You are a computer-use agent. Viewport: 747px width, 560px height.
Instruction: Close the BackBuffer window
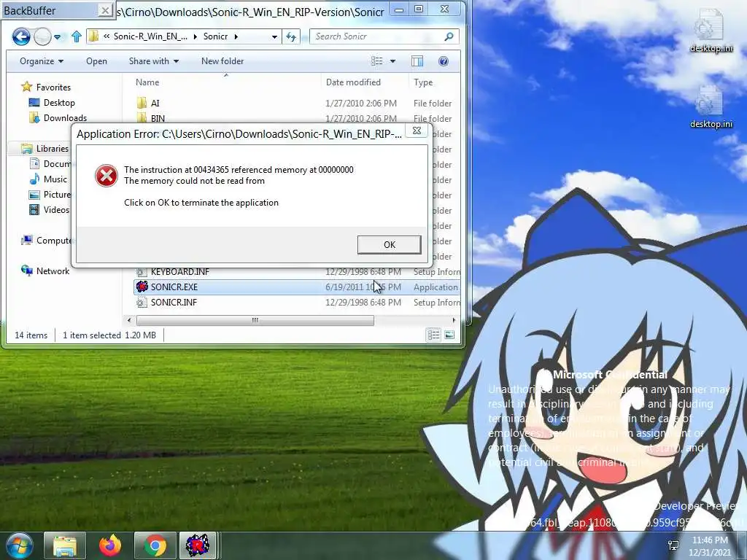(x=105, y=10)
